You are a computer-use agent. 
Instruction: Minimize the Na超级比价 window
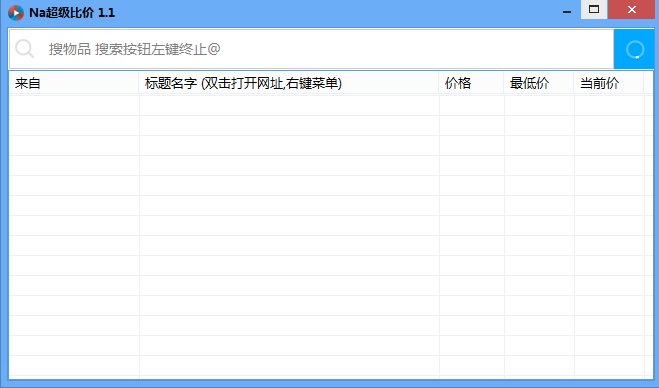[x=567, y=10]
